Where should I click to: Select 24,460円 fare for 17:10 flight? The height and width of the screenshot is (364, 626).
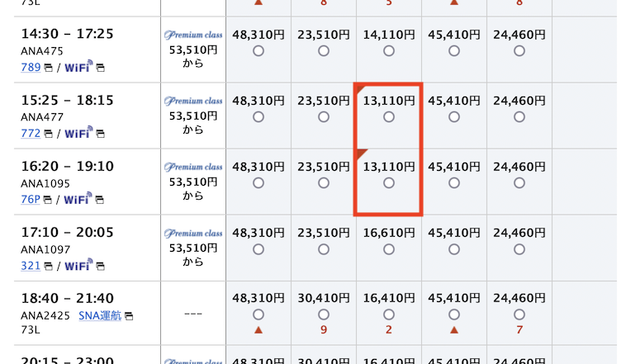[519, 249]
